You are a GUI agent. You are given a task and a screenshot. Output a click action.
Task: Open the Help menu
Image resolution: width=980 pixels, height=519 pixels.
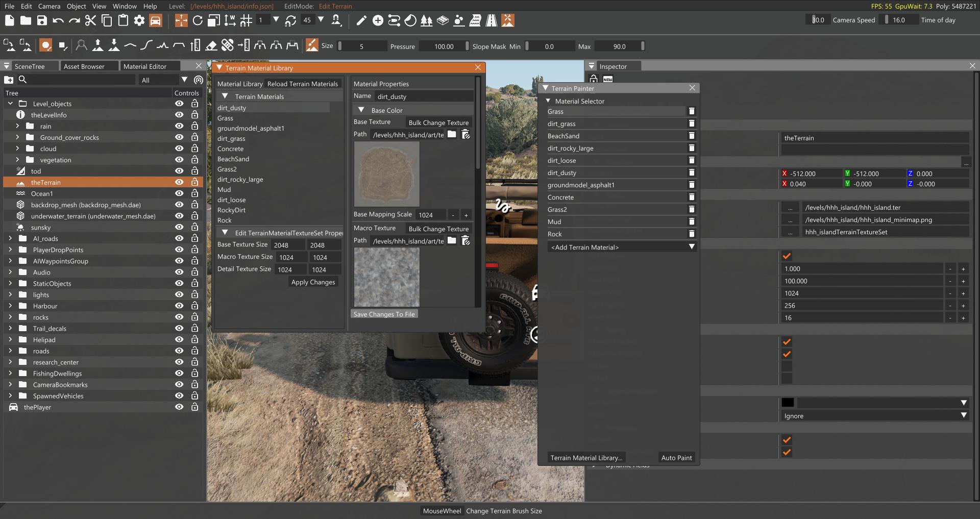150,6
